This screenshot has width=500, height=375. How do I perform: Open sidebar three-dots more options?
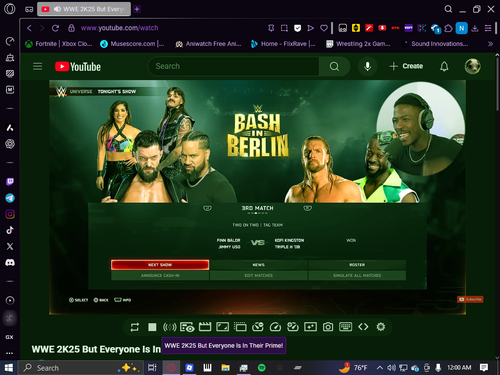click(x=10, y=353)
